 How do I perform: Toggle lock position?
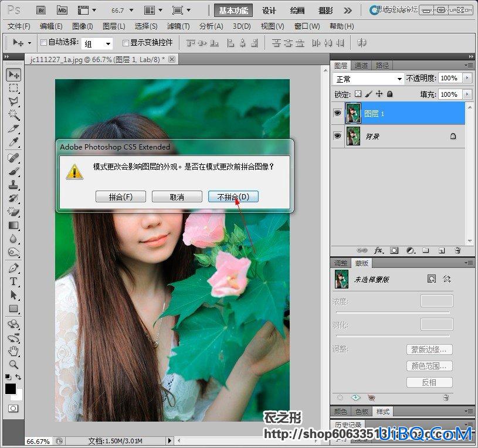(379, 94)
